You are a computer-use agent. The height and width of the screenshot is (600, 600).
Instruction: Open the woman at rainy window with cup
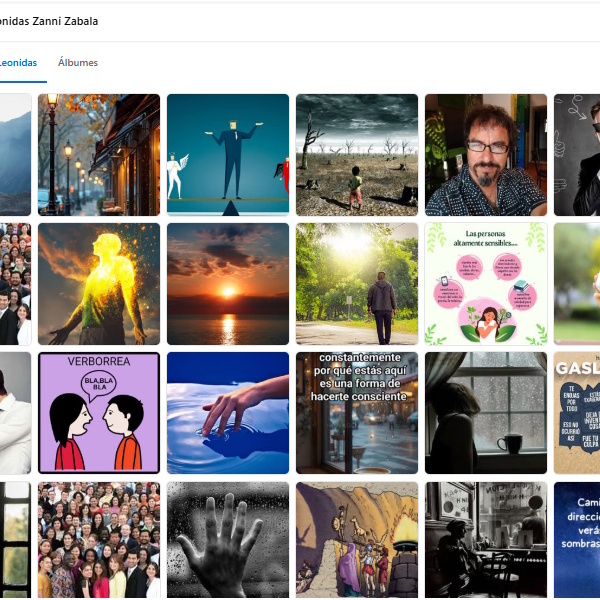486,412
